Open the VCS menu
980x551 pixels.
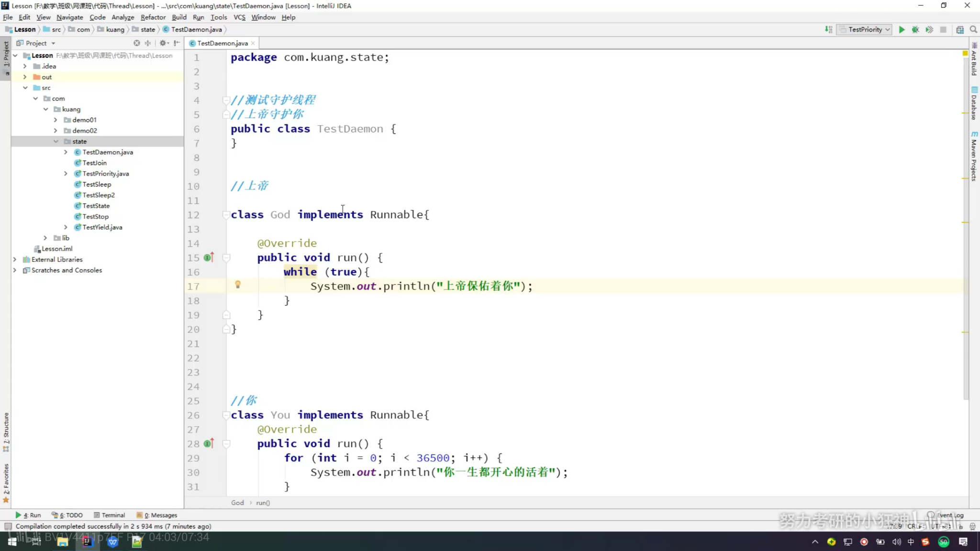(x=239, y=17)
